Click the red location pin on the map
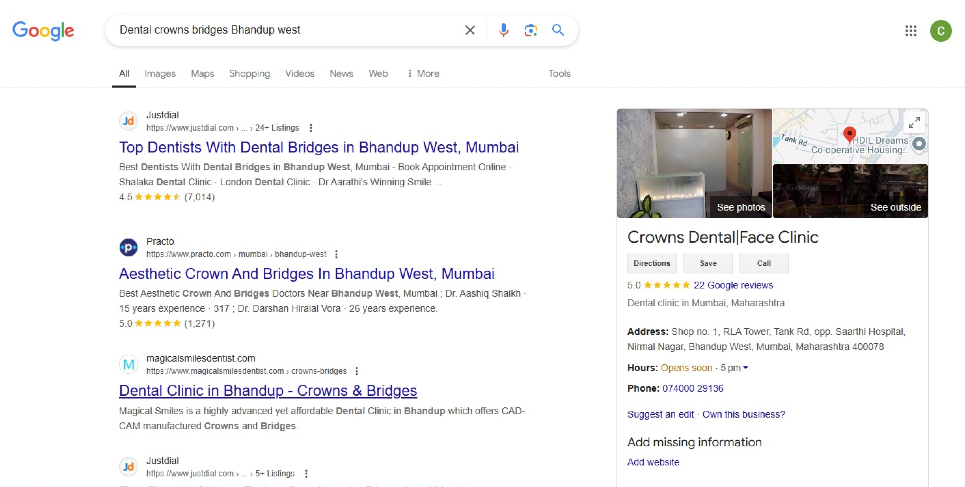 pyautogui.click(x=849, y=134)
